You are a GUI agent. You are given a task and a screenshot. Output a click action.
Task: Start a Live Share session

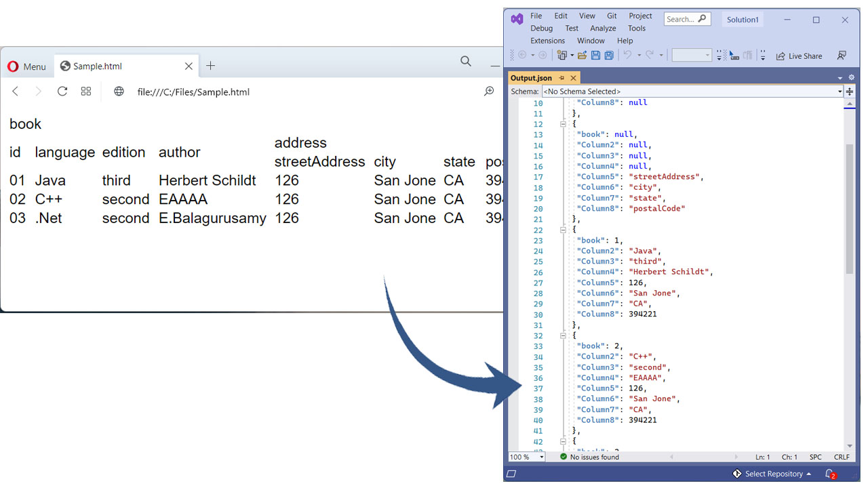(799, 56)
